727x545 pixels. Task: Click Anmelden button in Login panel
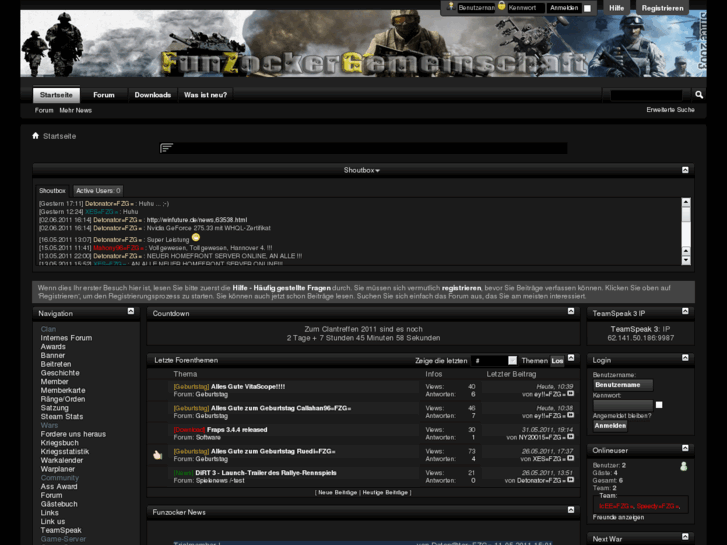click(610, 426)
